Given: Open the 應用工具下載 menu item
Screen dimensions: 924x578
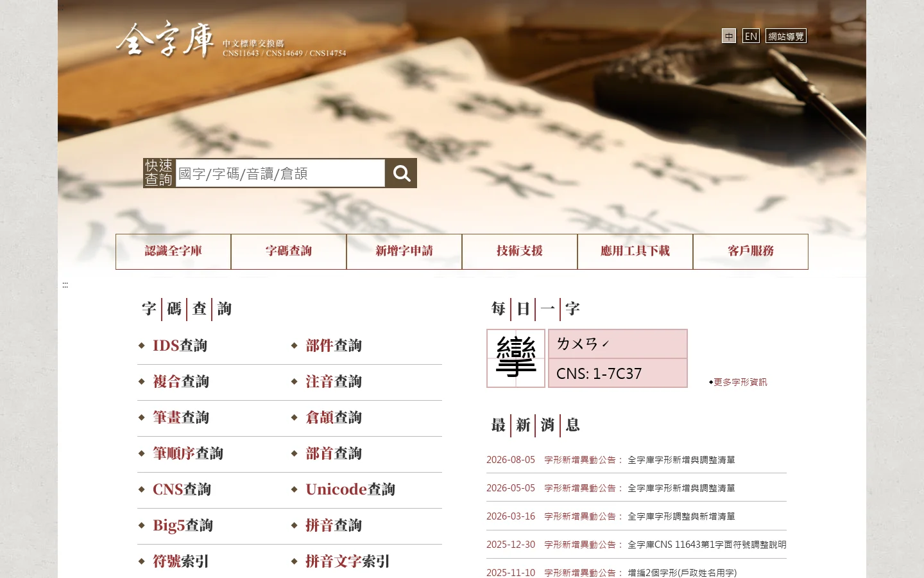Looking at the screenshot, I should (635, 251).
